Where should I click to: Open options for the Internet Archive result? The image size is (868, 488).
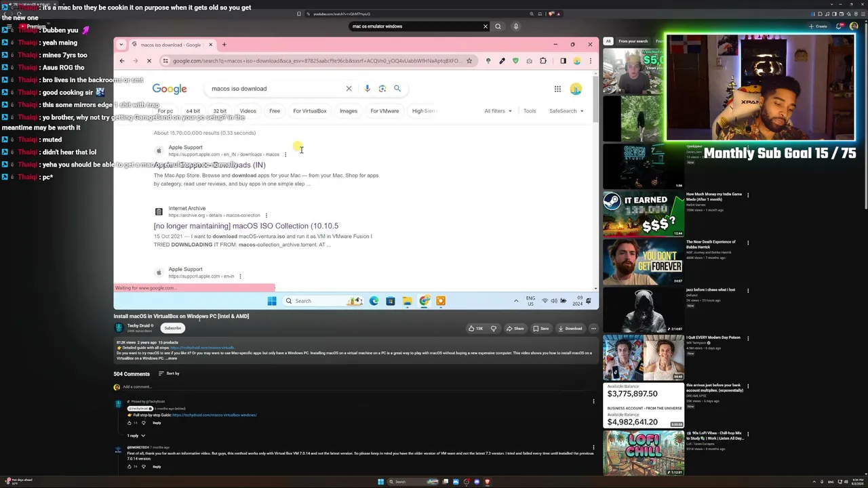[x=266, y=216]
